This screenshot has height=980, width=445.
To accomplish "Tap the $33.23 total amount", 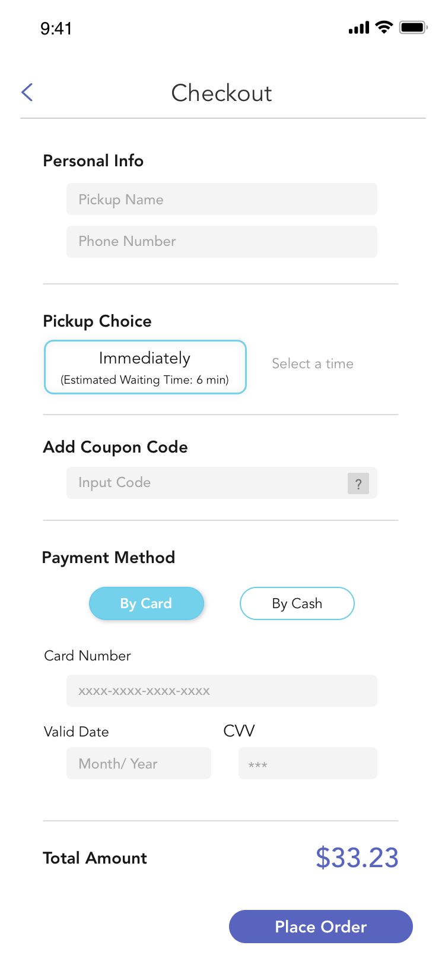I will click(357, 858).
